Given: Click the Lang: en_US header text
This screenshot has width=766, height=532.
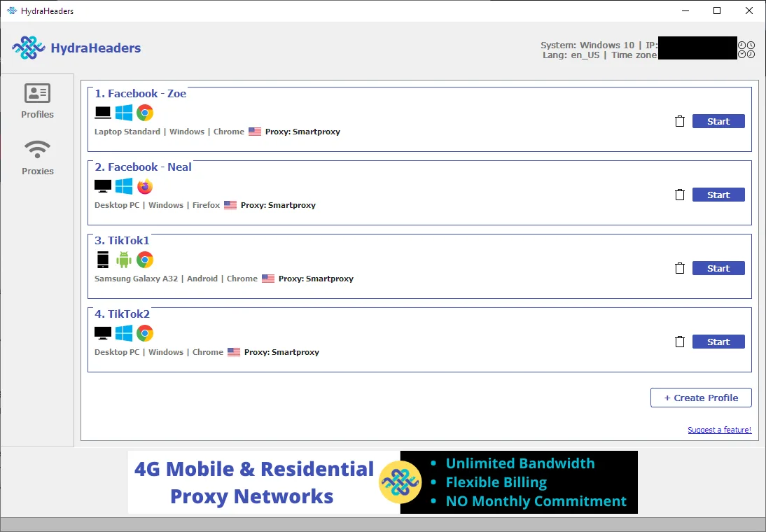Looking at the screenshot, I should (x=571, y=55).
